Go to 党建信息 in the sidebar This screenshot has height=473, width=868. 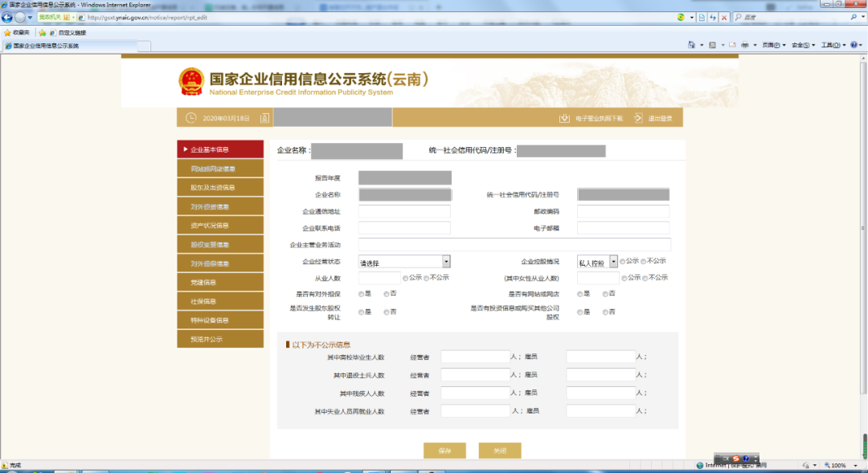[x=220, y=282]
